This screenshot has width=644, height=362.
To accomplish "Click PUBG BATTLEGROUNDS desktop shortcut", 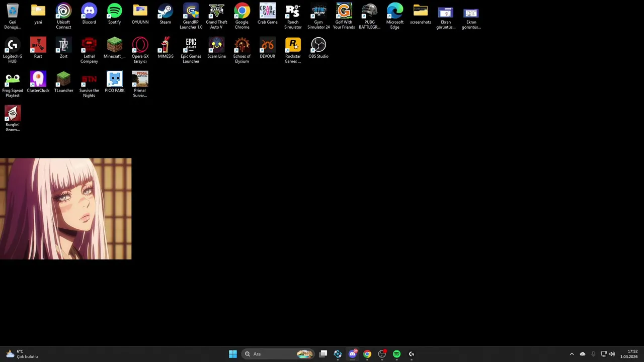I will (369, 16).
